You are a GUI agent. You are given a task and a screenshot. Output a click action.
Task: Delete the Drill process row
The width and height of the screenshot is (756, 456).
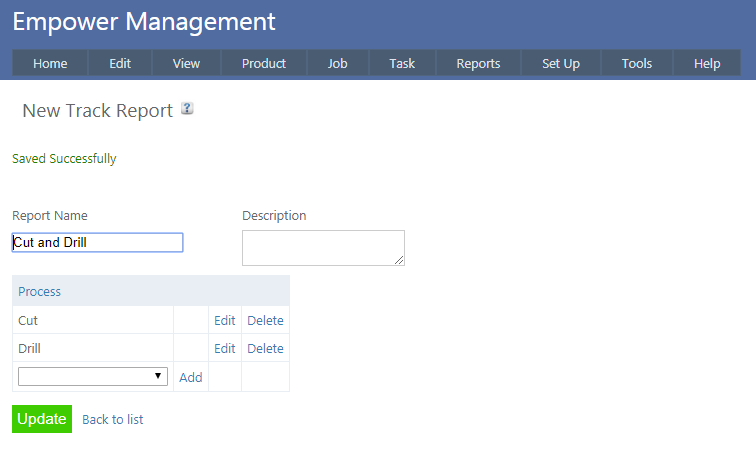265,349
